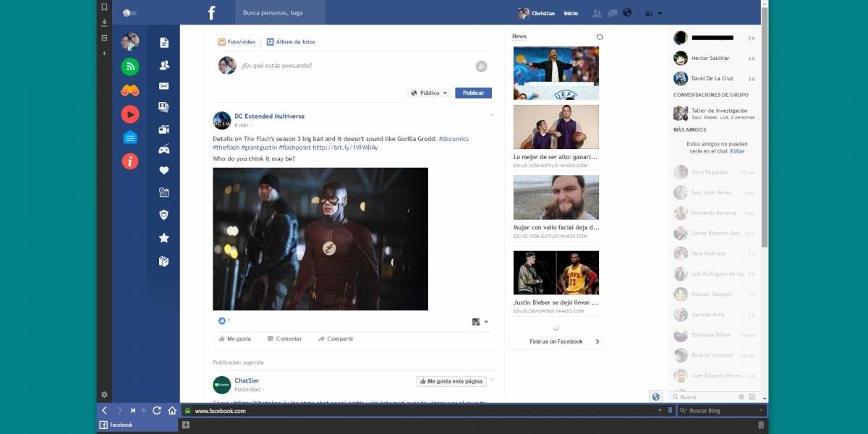Click Me gusta esta página button
This screenshot has height=434, width=868.
pos(451,381)
